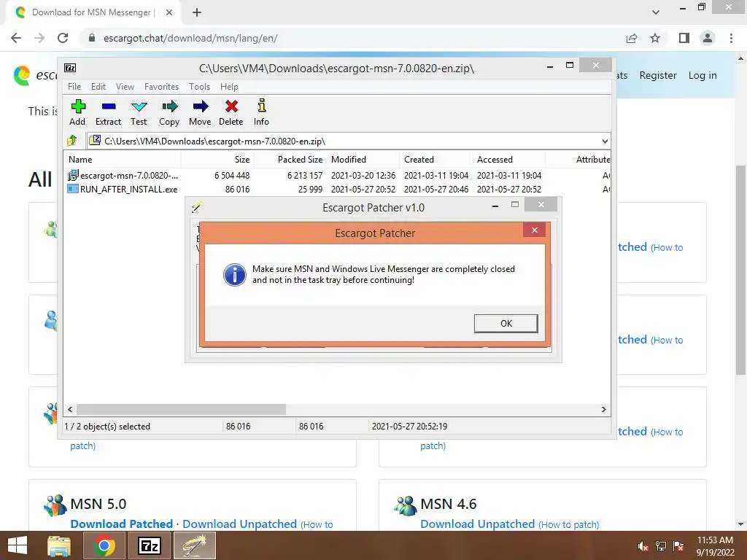Screen dimensions: 747x560
Task: Open the View menu in 7-Zip
Action: 125,87
